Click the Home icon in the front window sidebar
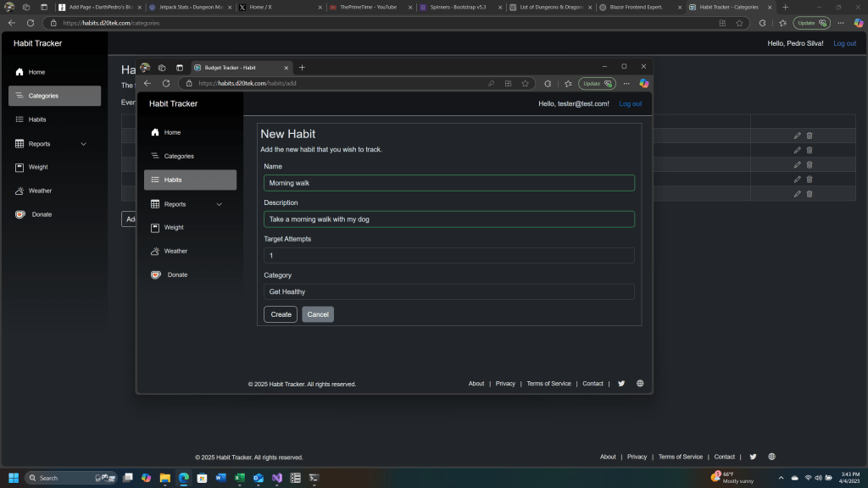868x488 pixels. 155,133
